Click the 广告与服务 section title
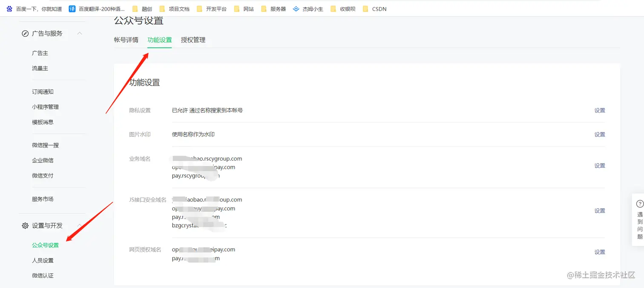Image resolution: width=644 pixels, height=288 pixels. (47, 33)
